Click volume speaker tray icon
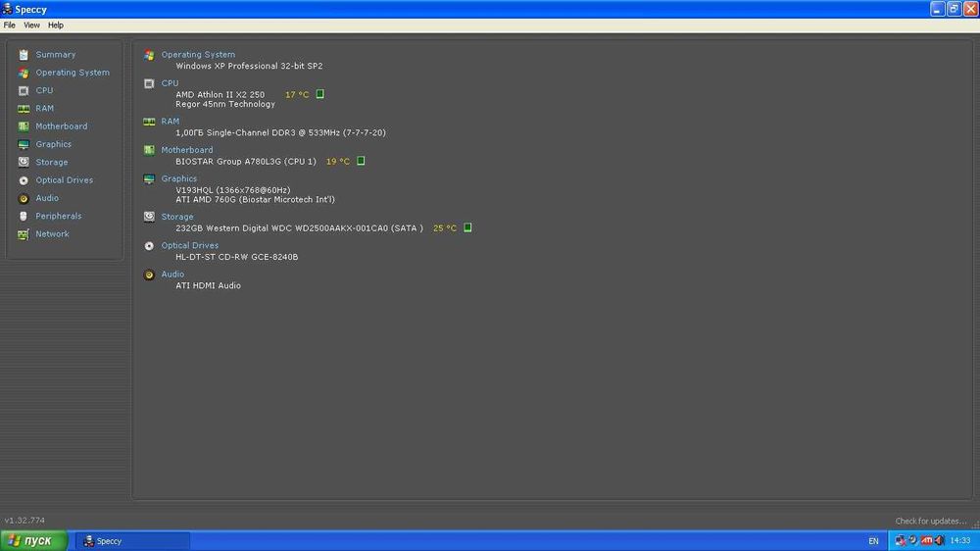This screenshot has height=551, width=980. pos(939,541)
